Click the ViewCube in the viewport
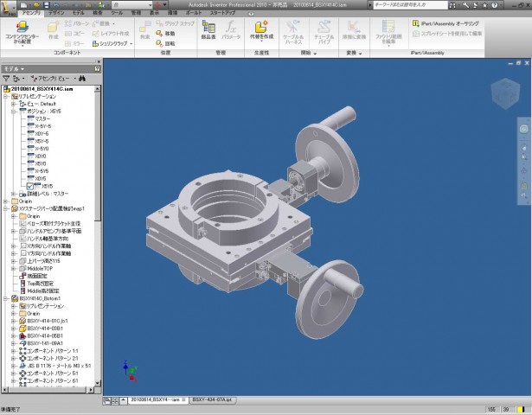The width and height of the screenshot is (532, 415). [505, 93]
